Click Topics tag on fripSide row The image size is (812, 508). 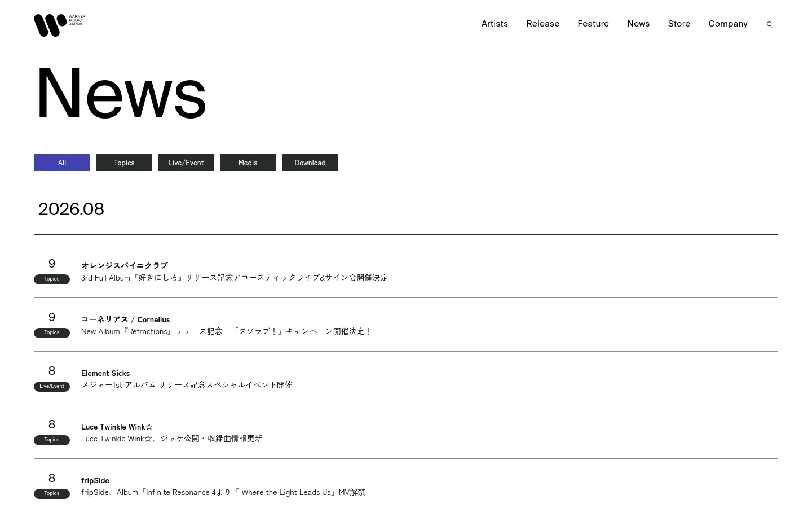(52, 493)
